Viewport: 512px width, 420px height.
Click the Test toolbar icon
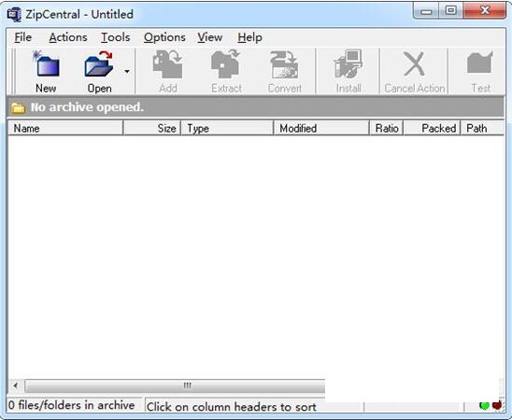480,63
